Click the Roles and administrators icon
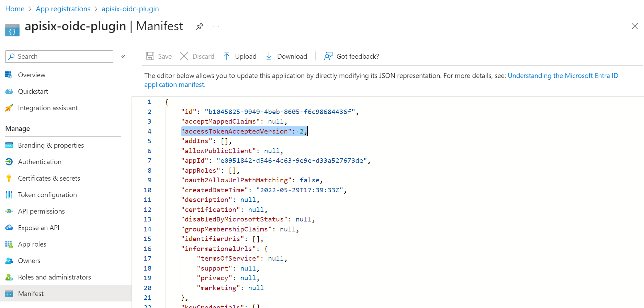 9,277
